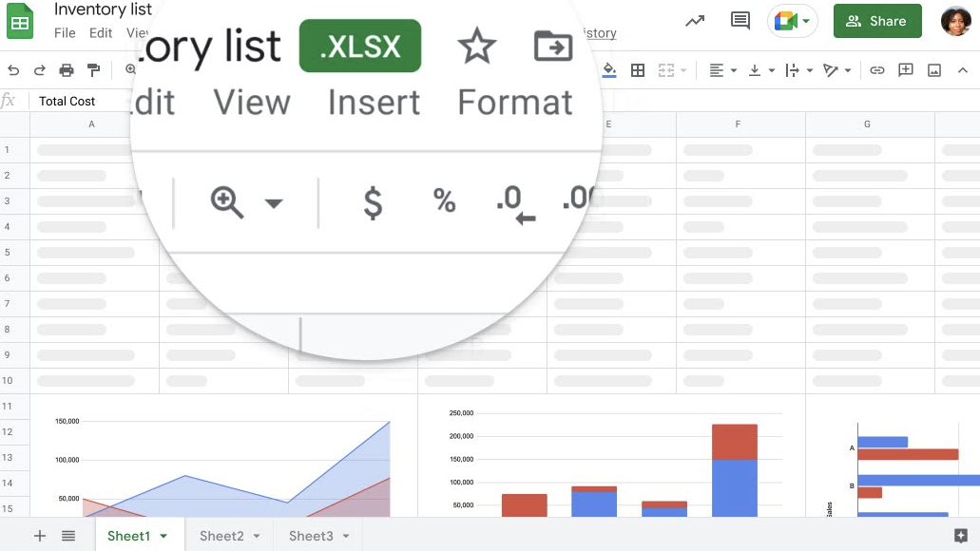Expand the Text wrapping dropdown arrow
Screen dimensions: 980x551
coord(809,70)
